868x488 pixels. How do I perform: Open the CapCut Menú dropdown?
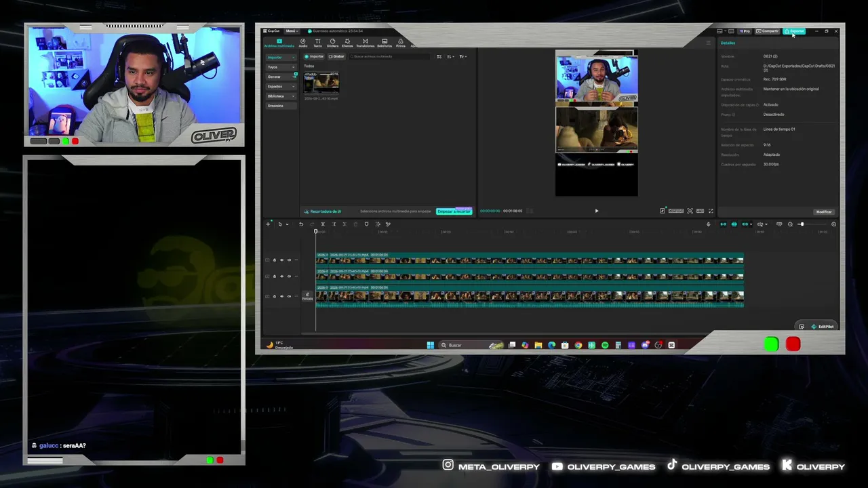[292, 31]
